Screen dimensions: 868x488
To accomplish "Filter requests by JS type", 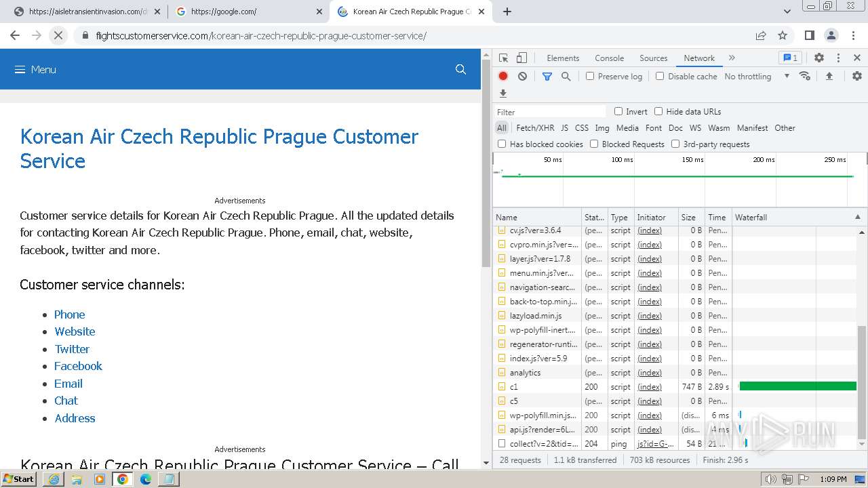I will click(565, 127).
